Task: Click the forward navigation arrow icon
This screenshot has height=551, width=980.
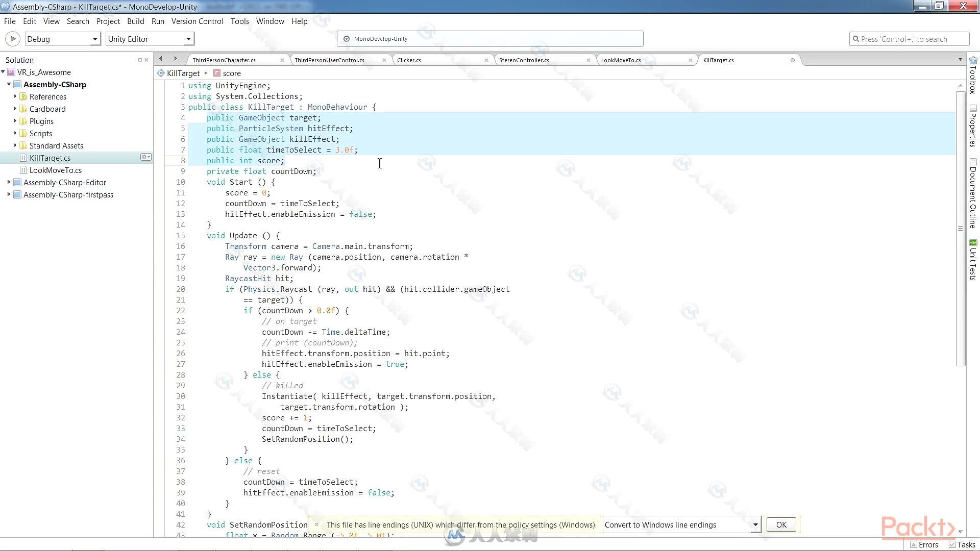Action: pos(175,59)
